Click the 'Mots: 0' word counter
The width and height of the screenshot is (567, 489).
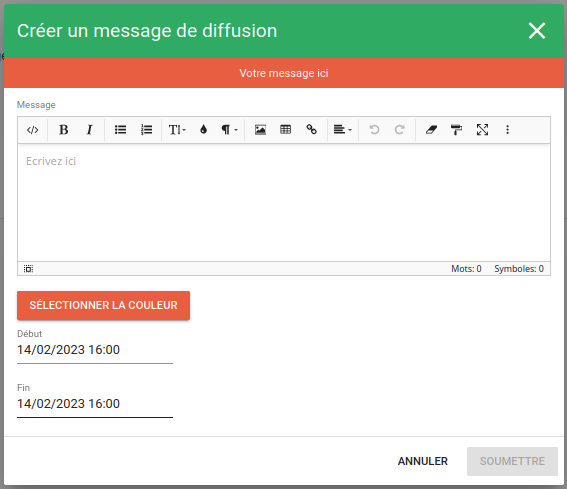[466, 269]
